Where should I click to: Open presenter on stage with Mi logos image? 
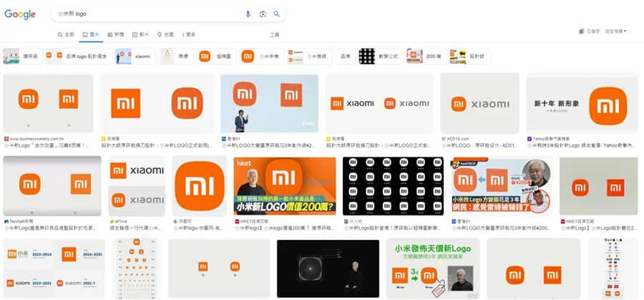click(x=269, y=103)
